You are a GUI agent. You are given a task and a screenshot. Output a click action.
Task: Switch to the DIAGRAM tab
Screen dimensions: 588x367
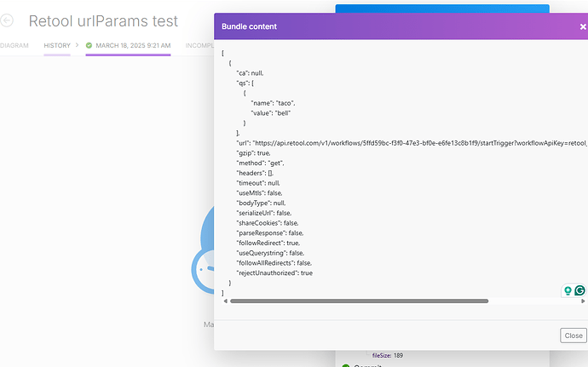pos(14,45)
